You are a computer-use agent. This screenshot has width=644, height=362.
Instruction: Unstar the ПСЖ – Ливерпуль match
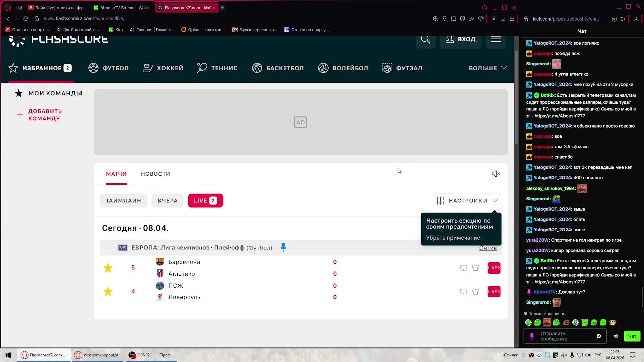point(108,292)
